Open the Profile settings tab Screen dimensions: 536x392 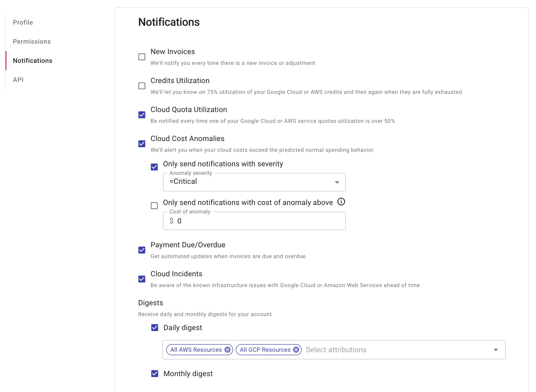pos(23,23)
